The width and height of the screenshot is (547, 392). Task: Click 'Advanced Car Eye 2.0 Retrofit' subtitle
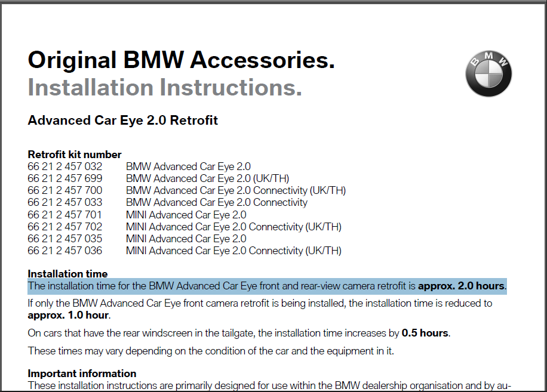pos(123,120)
